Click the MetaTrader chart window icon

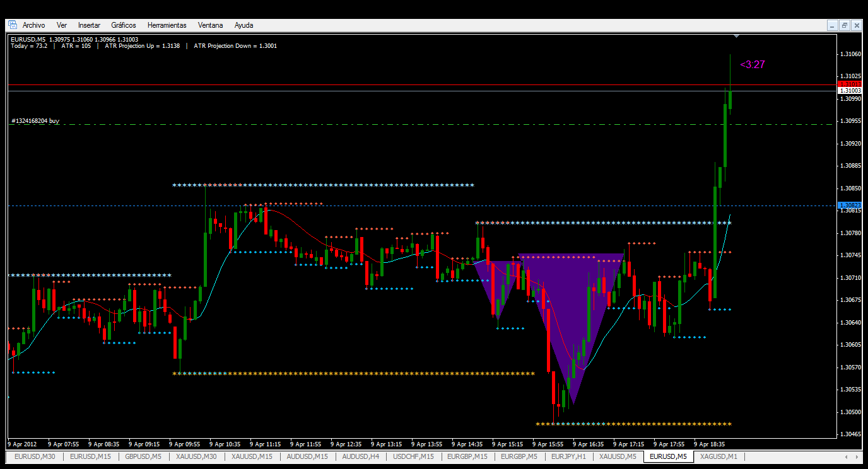coord(13,25)
